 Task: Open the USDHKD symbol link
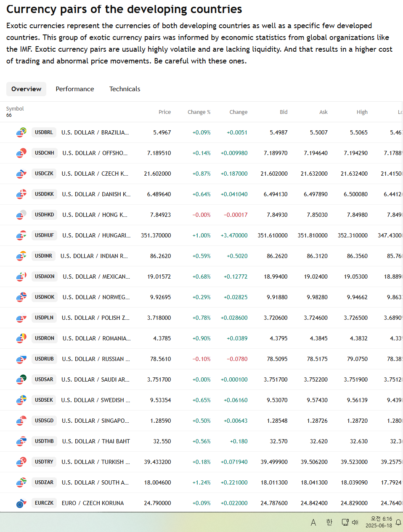tap(45, 215)
